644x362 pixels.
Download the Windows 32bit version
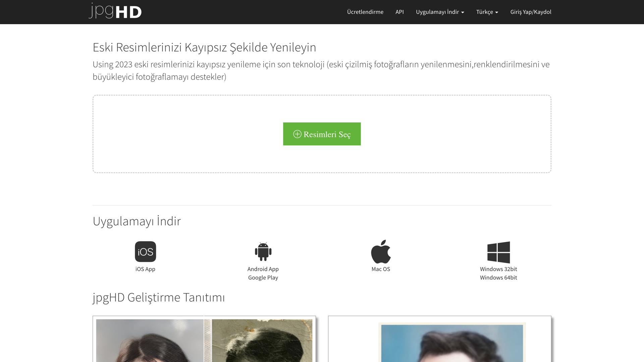(x=498, y=269)
